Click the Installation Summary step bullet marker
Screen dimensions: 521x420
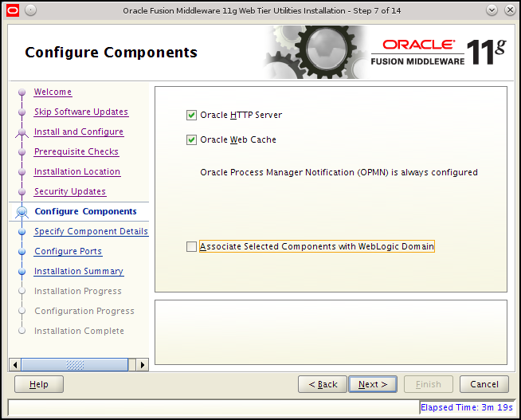tap(22, 272)
